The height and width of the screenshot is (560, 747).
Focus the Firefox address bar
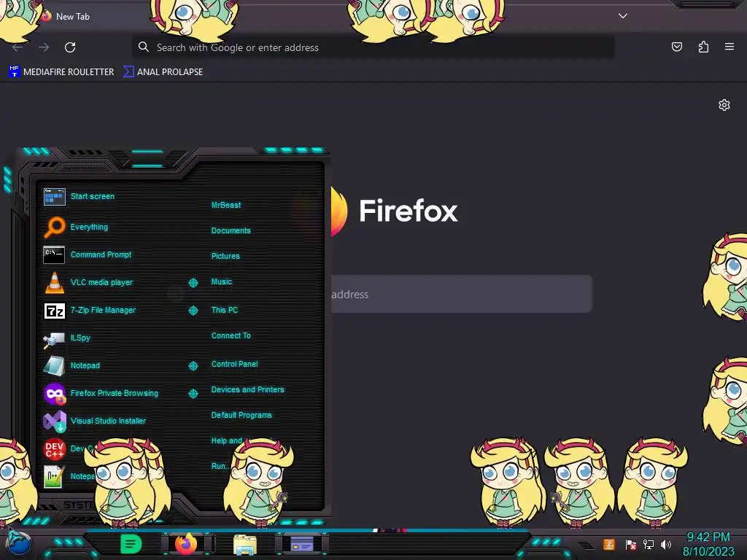pyautogui.click(x=373, y=47)
